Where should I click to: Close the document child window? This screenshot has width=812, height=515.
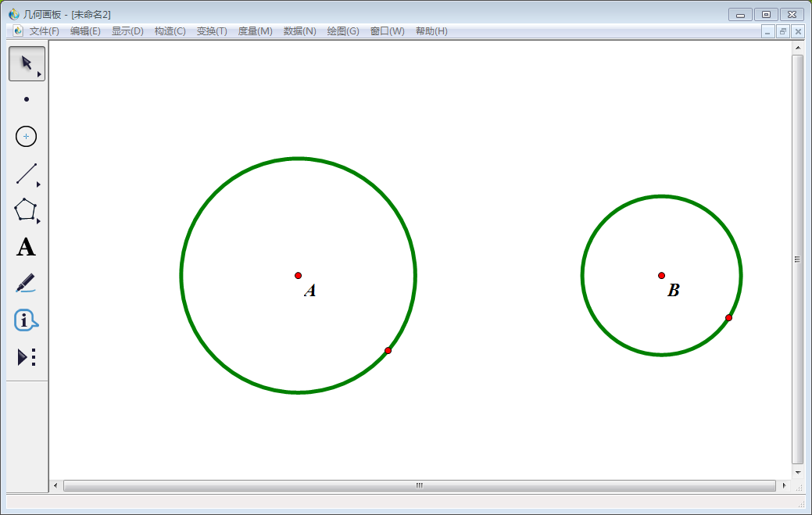[x=798, y=31]
